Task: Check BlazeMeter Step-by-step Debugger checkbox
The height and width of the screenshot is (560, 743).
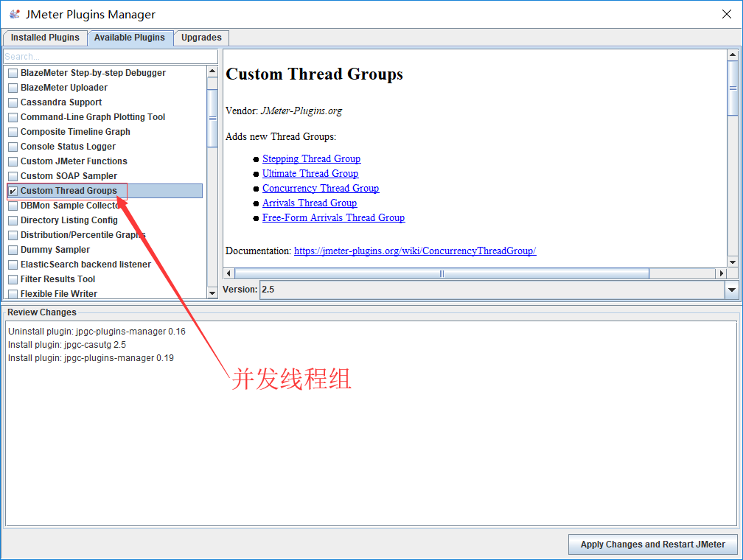Action: tap(13, 73)
